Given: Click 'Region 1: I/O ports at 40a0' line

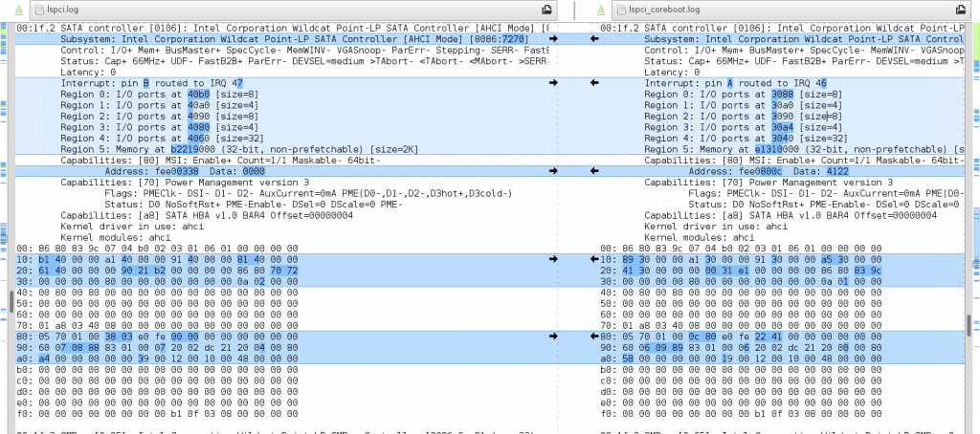Looking at the screenshot, I should tap(160, 105).
